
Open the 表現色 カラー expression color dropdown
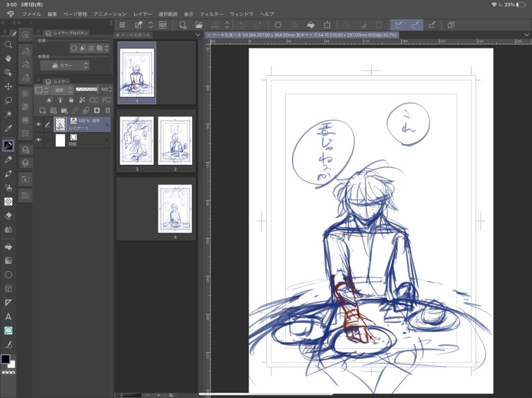pyautogui.click(x=65, y=65)
